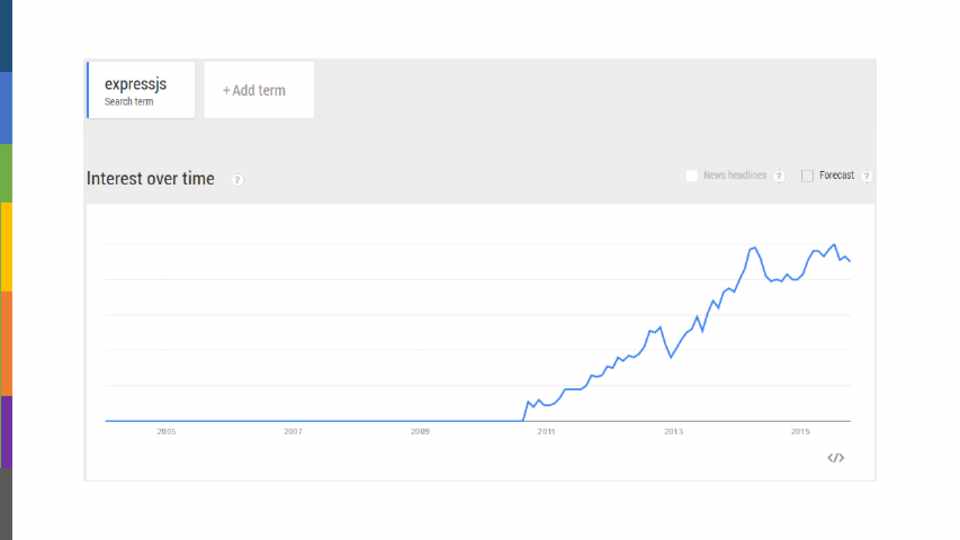Click help icon beside News headlines
This screenshot has width=960, height=540.
point(778,176)
